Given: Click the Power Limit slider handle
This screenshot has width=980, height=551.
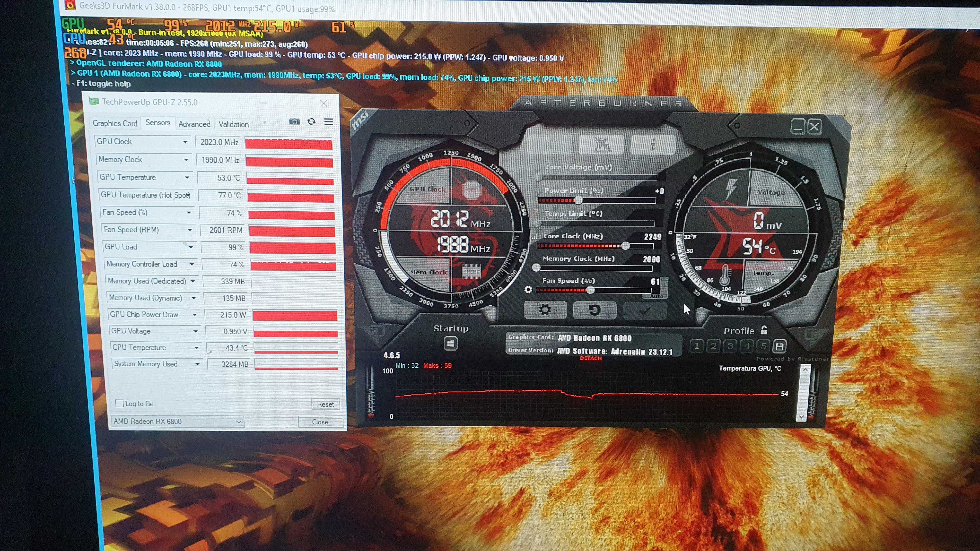Looking at the screenshot, I should point(578,200).
